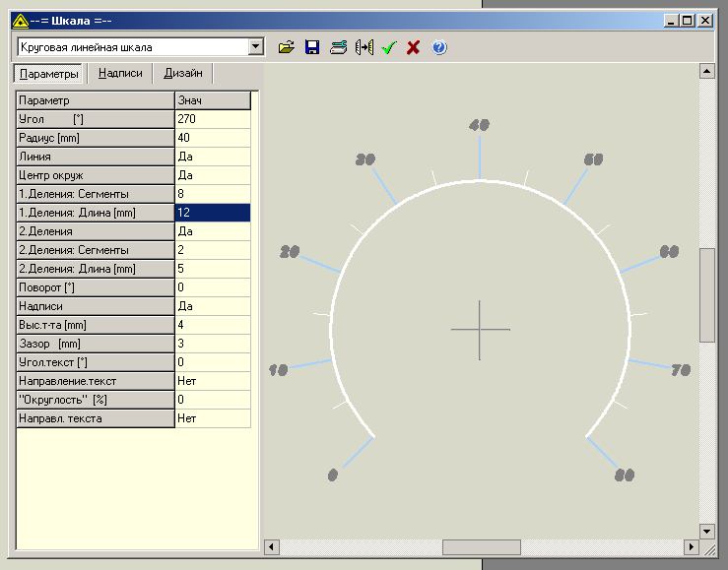
Task: Toggle Направление.текст value Нет
Action: click(212, 381)
